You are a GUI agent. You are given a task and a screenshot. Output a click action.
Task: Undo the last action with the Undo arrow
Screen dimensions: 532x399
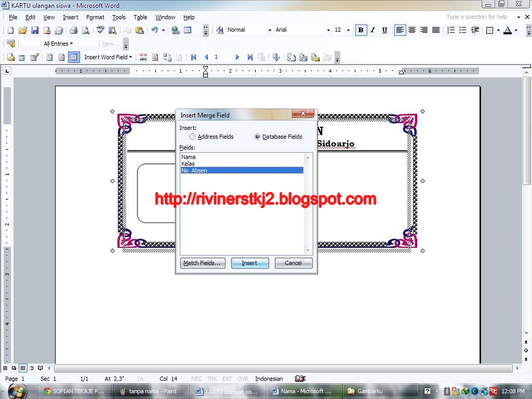coord(155,30)
